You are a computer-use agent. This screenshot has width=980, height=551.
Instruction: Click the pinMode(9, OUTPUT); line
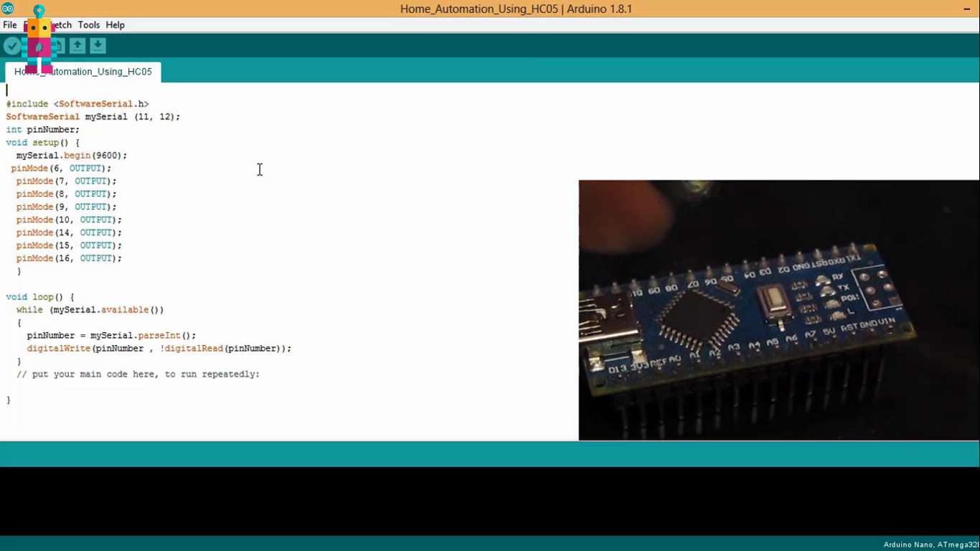[x=67, y=207]
